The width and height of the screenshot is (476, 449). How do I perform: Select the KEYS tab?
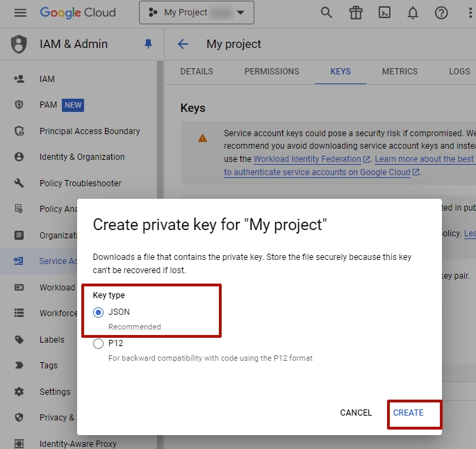(340, 72)
